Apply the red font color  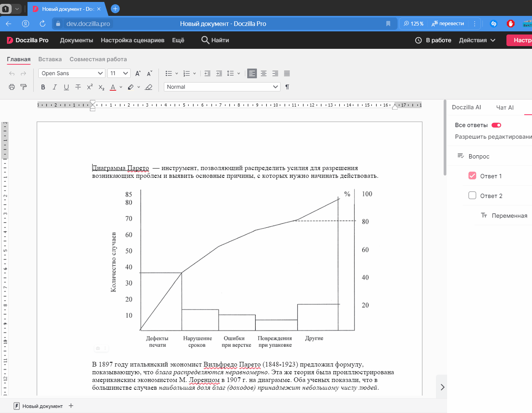click(113, 87)
